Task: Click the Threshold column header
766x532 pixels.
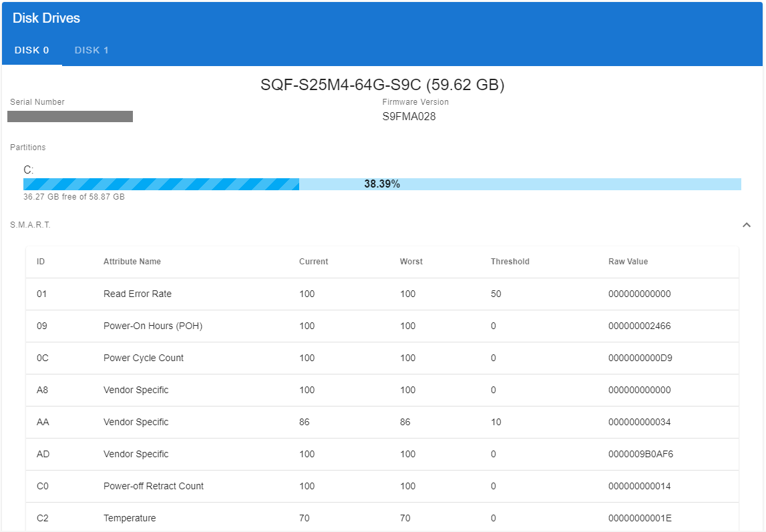Action: click(x=510, y=262)
